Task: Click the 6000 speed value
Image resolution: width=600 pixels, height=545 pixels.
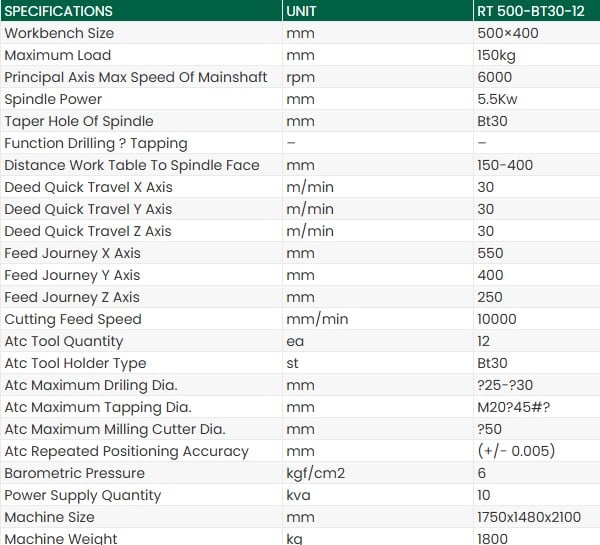Action: coord(494,77)
